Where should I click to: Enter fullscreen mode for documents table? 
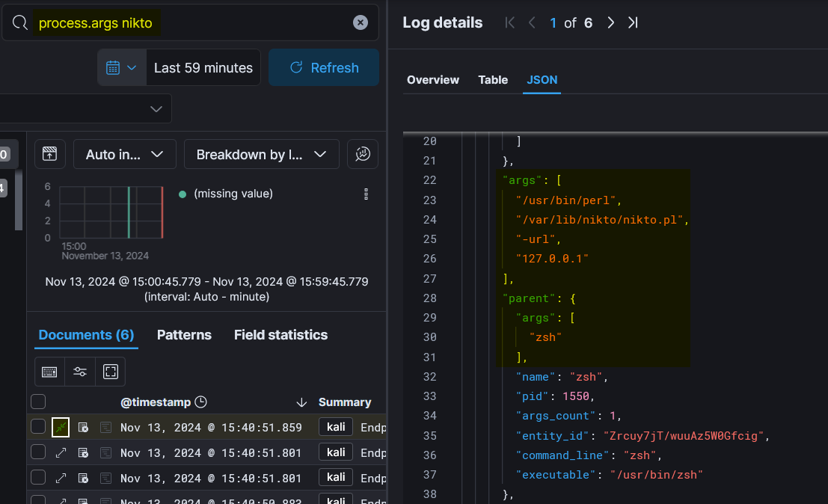tap(110, 372)
